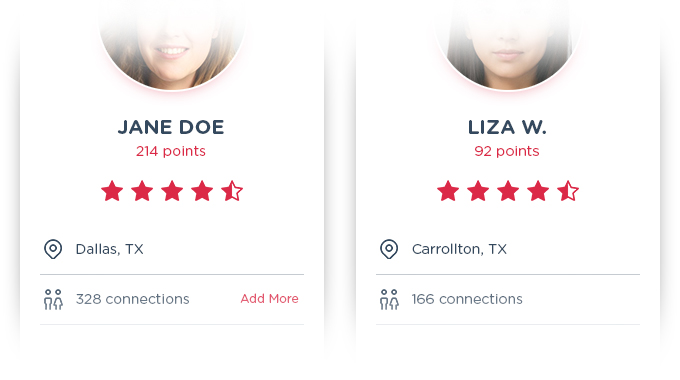Screen dimensions: 680x380
Task: Select the half star in Jane Doe's rating
Action: 232,191
